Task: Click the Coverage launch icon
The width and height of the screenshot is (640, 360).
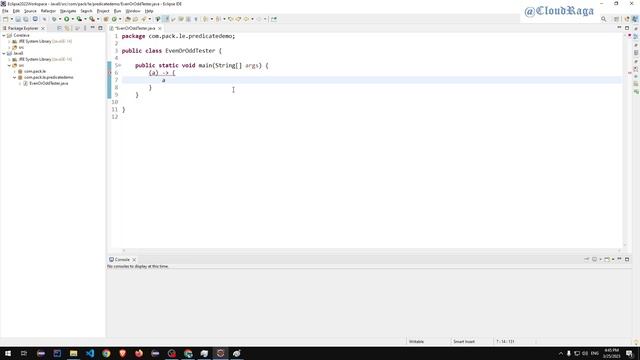Action: (x=79, y=19)
